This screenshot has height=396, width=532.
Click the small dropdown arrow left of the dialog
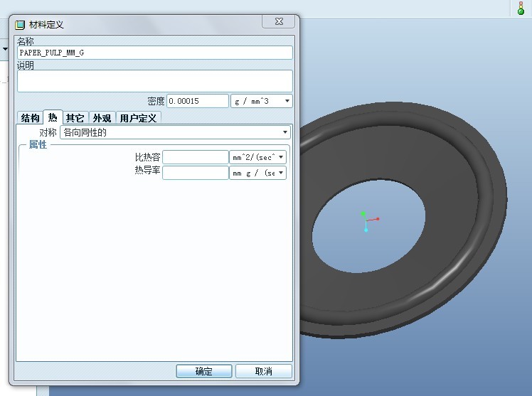click(x=5, y=49)
